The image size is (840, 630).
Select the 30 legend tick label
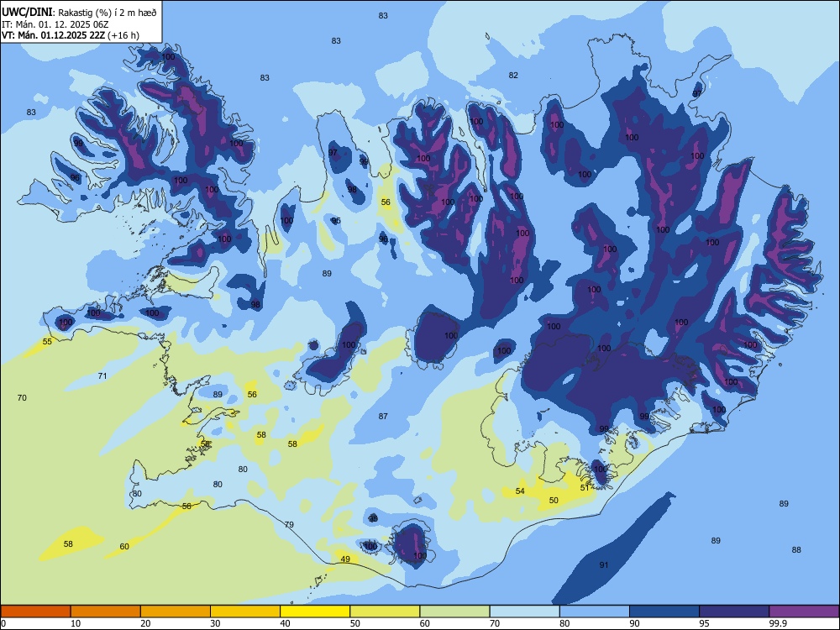[x=215, y=623]
